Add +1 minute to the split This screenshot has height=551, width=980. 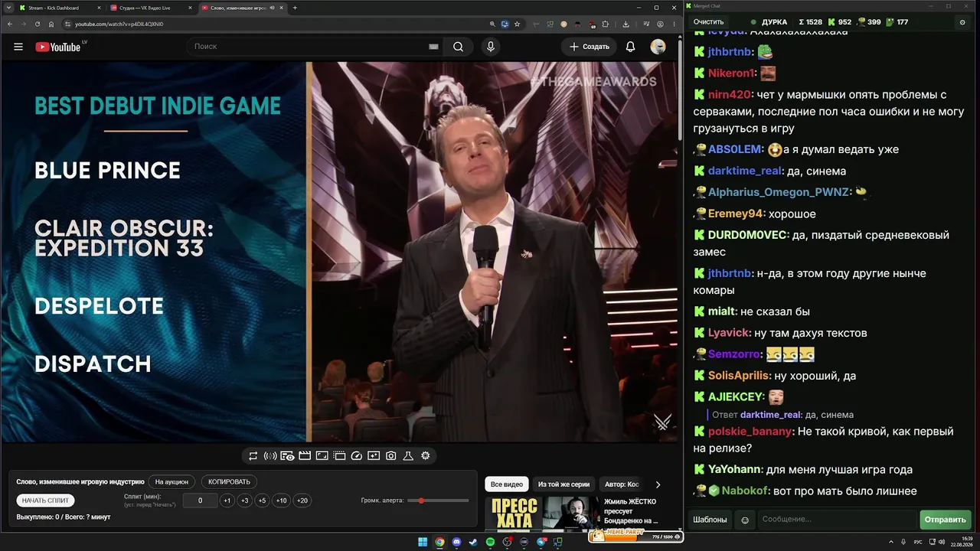click(227, 500)
